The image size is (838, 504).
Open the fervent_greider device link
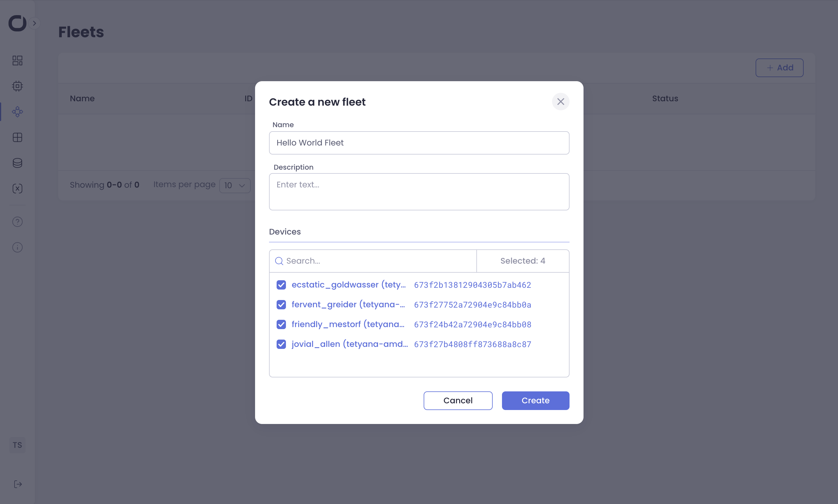tap(347, 305)
